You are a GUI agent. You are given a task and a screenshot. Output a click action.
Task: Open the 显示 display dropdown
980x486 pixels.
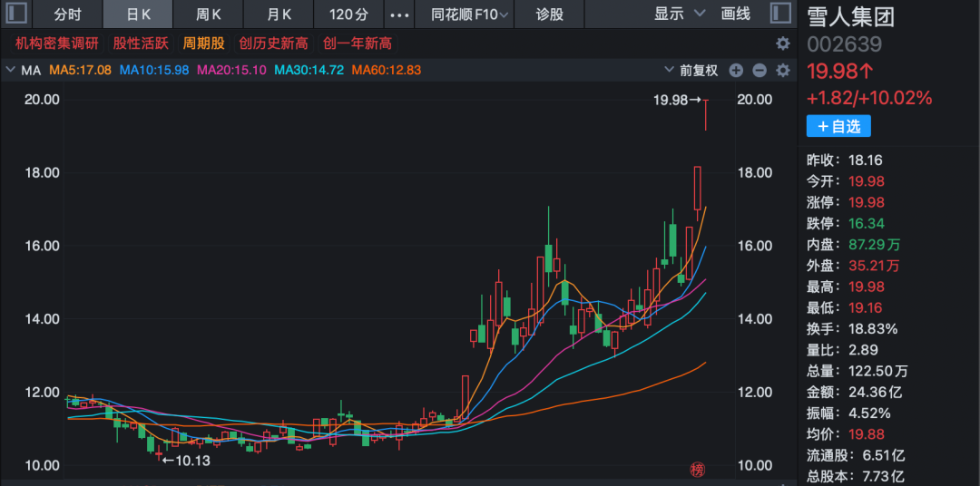pyautogui.click(x=680, y=14)
